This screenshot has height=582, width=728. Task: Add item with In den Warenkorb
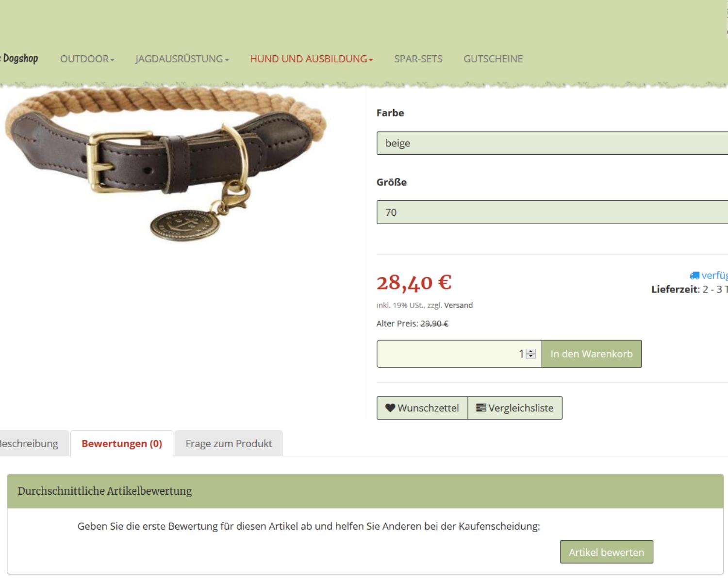(x=592, y=354)
